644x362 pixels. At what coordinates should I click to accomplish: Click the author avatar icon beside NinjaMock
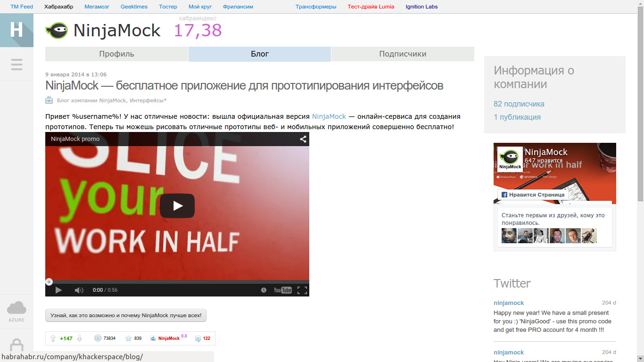[153, 338]
